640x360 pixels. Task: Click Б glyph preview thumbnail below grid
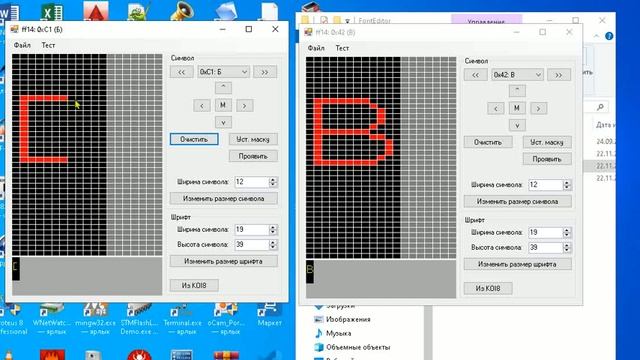pyautogui.click(x=16, y=268)
